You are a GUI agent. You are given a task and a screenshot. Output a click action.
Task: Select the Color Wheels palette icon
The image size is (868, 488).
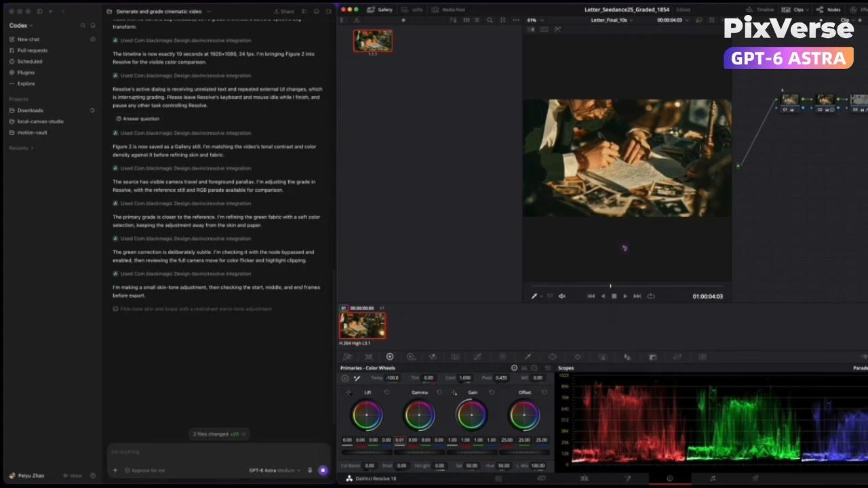[x=390, y=357]
